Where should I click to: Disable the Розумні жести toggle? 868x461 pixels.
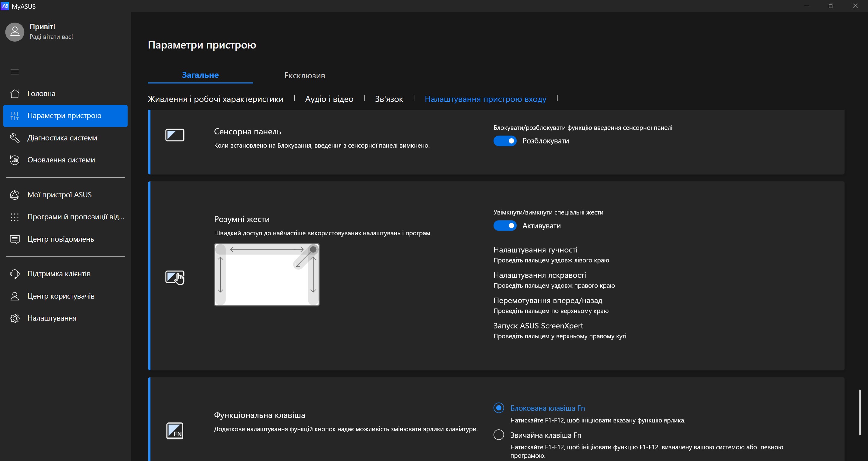tap(505, 226)
